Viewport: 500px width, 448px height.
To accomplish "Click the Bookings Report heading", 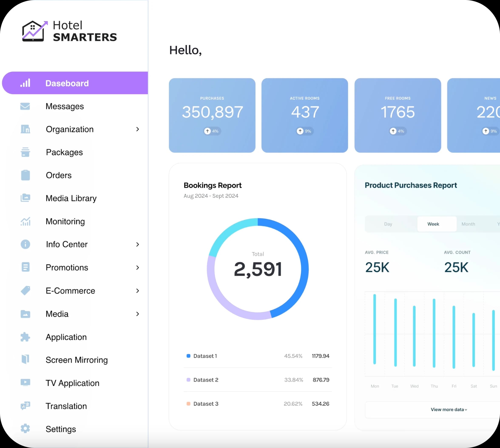I will pos(213,185).
